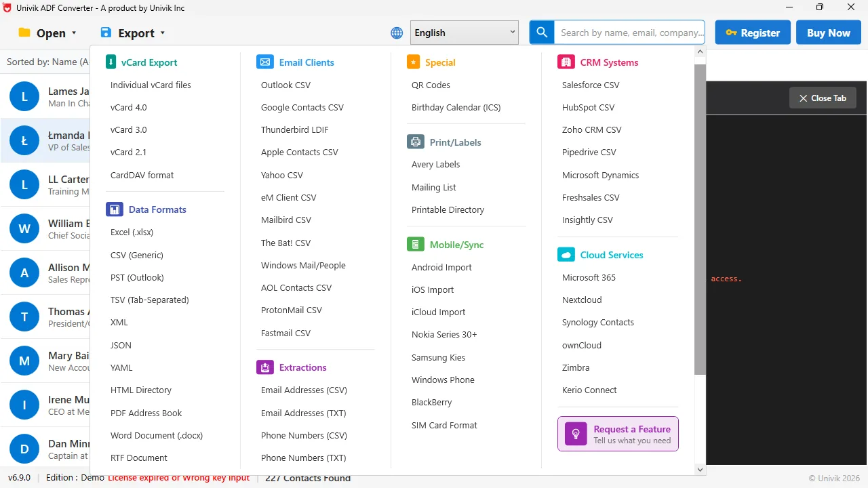Screen dimensions: 868x488
Task: Choose Google Contacts CSV export
Action: (302, 107)
